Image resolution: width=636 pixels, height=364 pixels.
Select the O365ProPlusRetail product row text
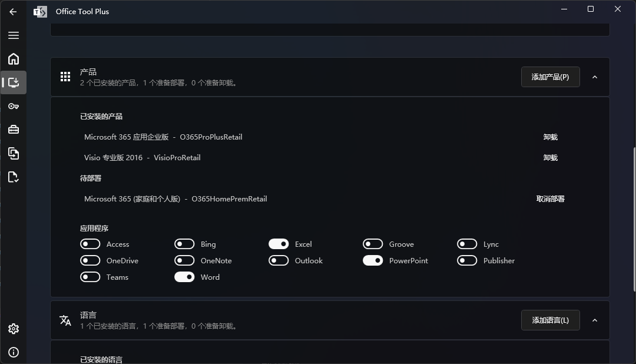tap(163, 137)
